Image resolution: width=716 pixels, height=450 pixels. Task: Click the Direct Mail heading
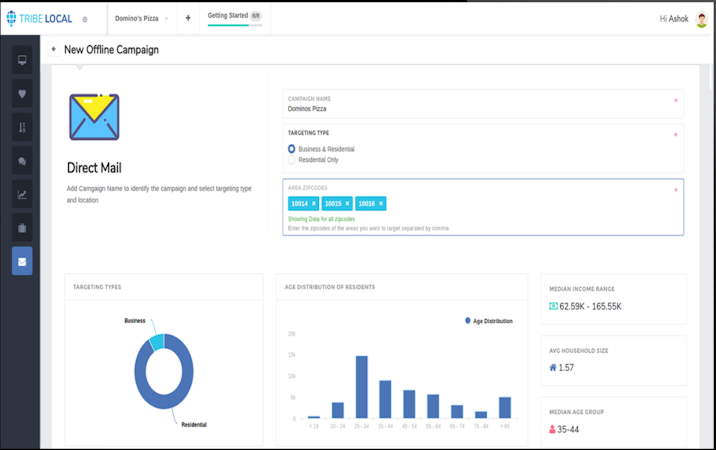coord(94,168)
